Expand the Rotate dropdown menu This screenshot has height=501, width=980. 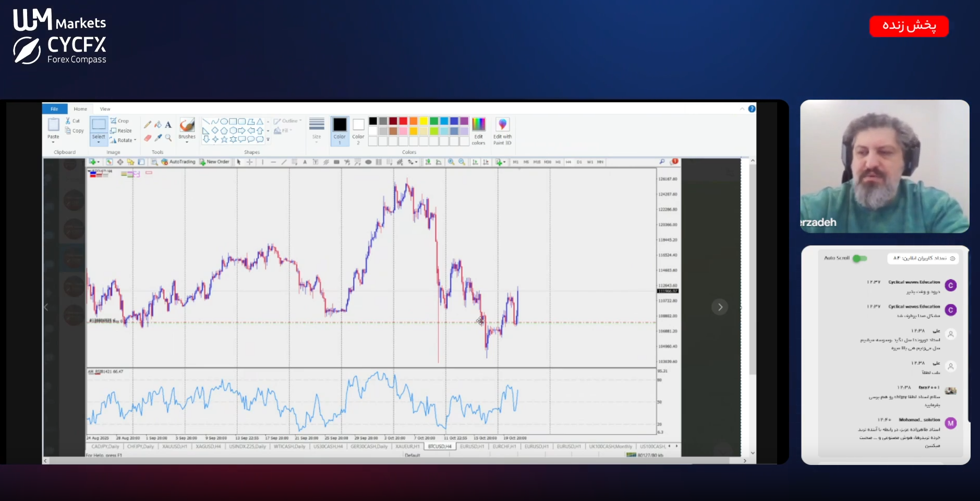pyautogui.click(x=135, y=140)
